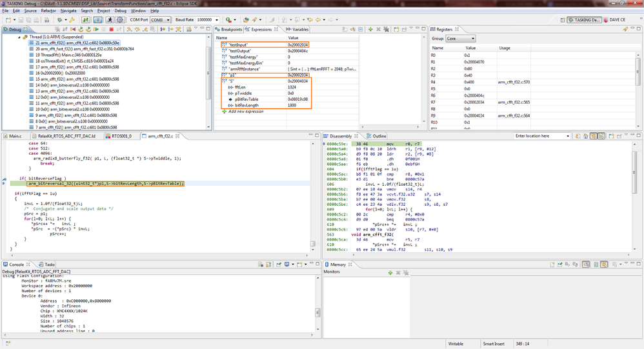Click the debug bug icon in main toolbar
The width and height of the screenshot is (644, 349).
pyautogui.click(x=59, y=20)
